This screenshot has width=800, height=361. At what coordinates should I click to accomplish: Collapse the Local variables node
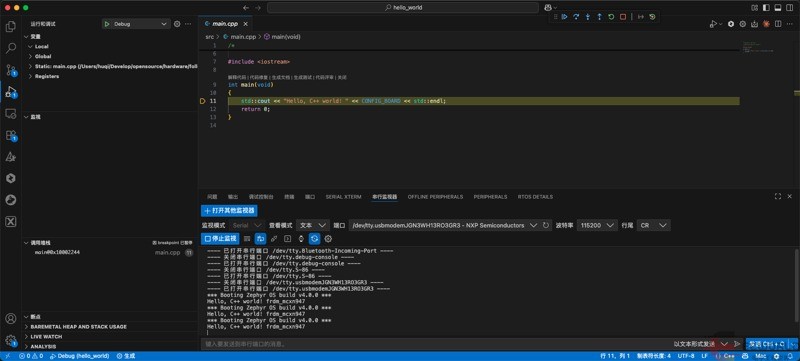(42, 46)
